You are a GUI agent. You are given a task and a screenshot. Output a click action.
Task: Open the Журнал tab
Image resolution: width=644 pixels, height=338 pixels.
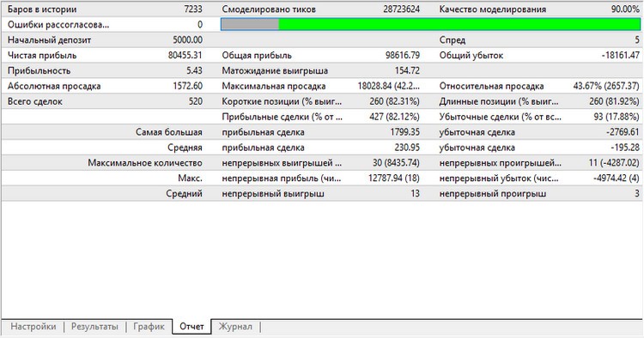[235, 327]
